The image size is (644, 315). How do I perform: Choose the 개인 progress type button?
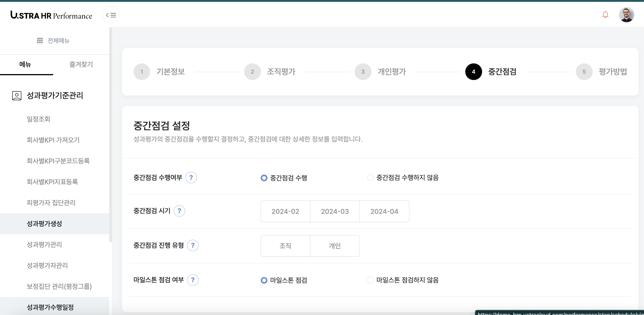(x=334, y=246)
